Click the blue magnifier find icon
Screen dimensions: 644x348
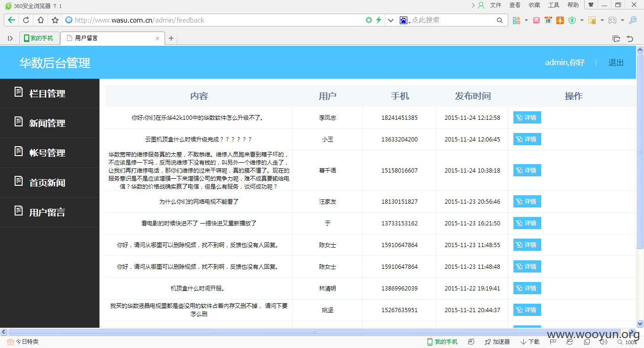[633, 20]
